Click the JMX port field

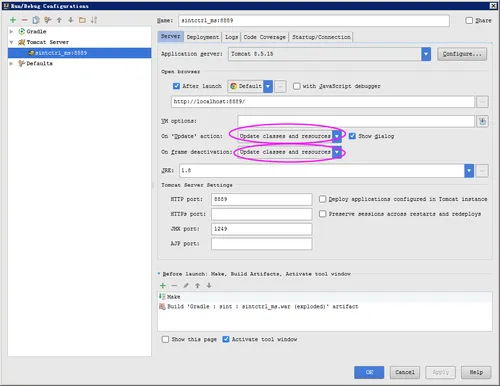tap(262, 229)
